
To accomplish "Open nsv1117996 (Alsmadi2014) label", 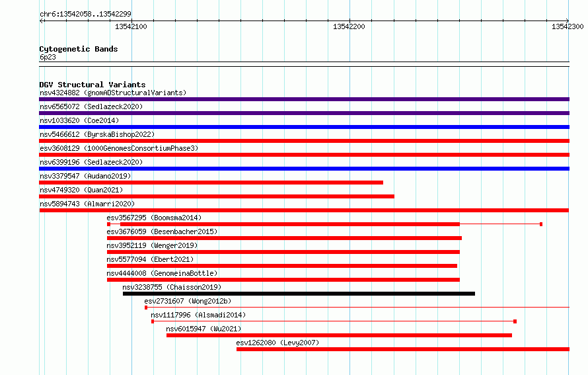I will coord(198,315).
